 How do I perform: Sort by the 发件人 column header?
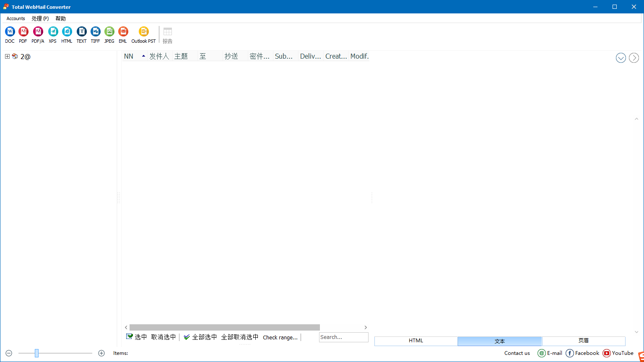coord(160,56)
